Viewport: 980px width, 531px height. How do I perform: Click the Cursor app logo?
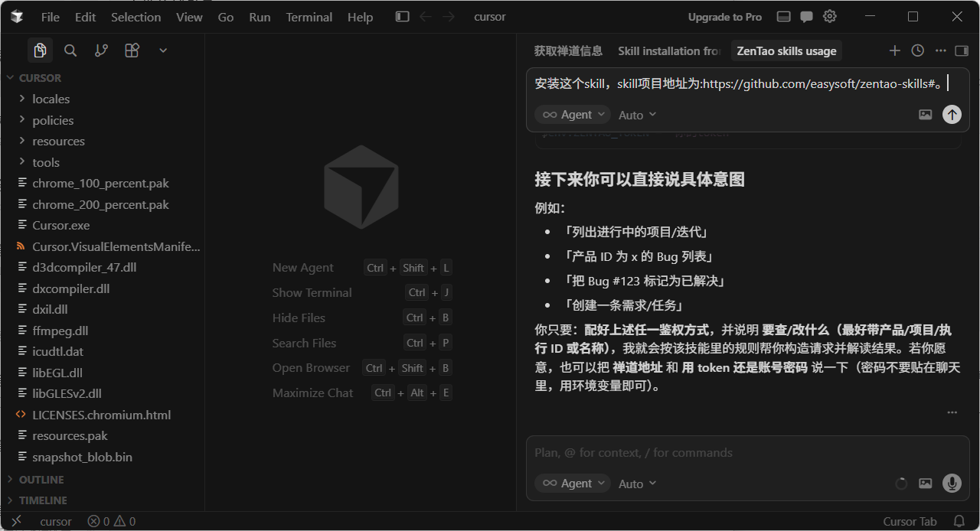click(17, 17)
